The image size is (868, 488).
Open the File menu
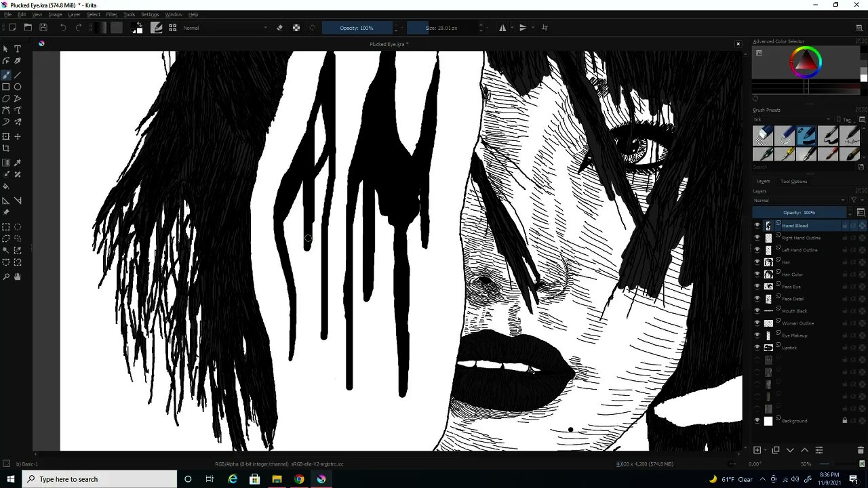pyautogui.click(x=7, y=14)
